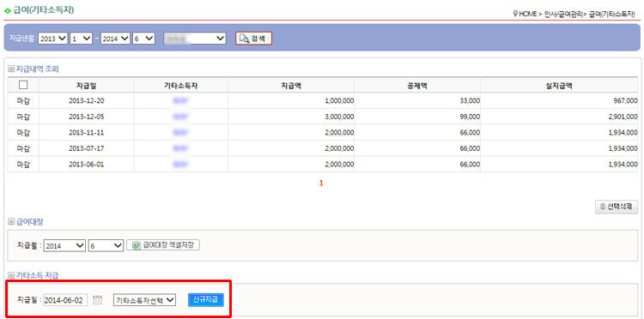Viewport: 644px width, 319px height.
Task: Collapse the 기타소득 지급 section icon
Action: tap(11, 274)
